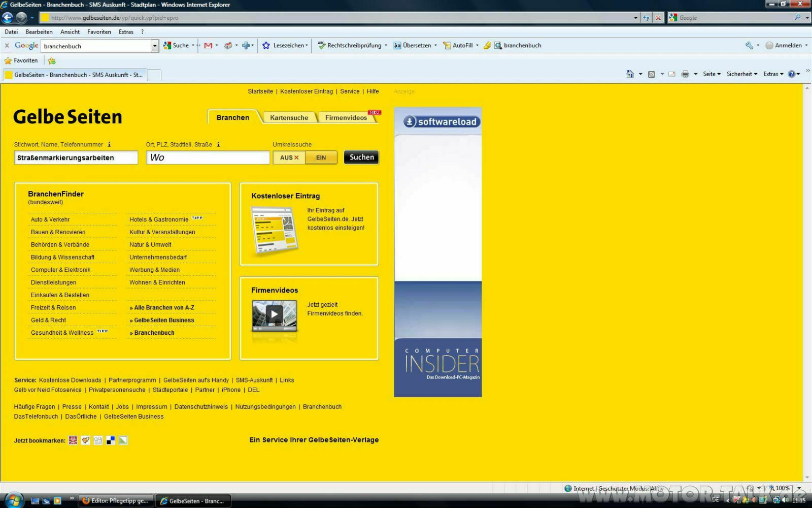The image size is (812, 508).
Task: Click the yellow highlighter icon in the Google toolbar
Action: coord(487,45)
